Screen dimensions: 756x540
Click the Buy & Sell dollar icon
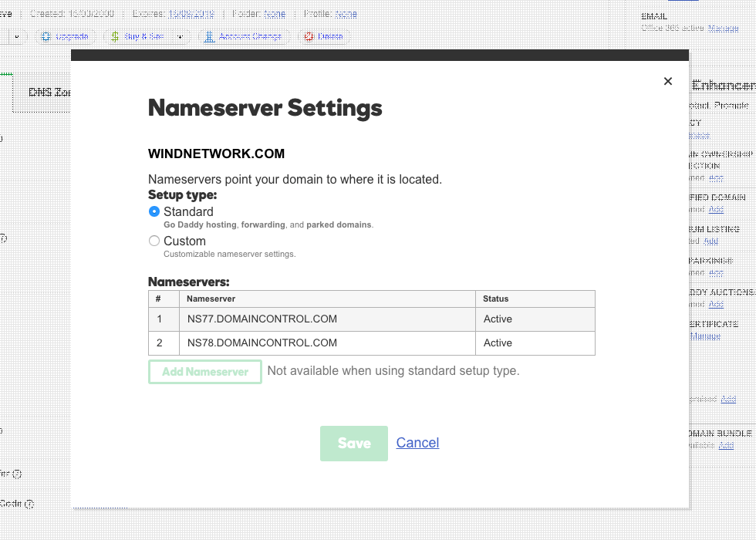pos(116,36)
